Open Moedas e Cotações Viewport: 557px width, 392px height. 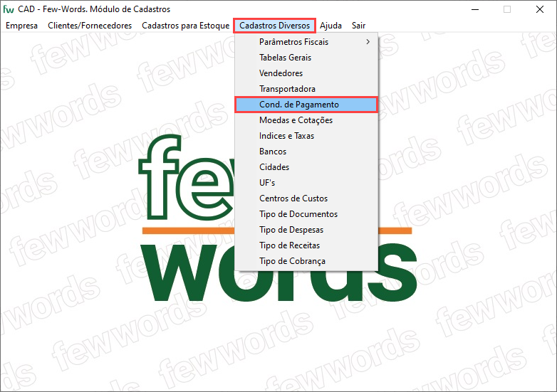coord(306,120)
